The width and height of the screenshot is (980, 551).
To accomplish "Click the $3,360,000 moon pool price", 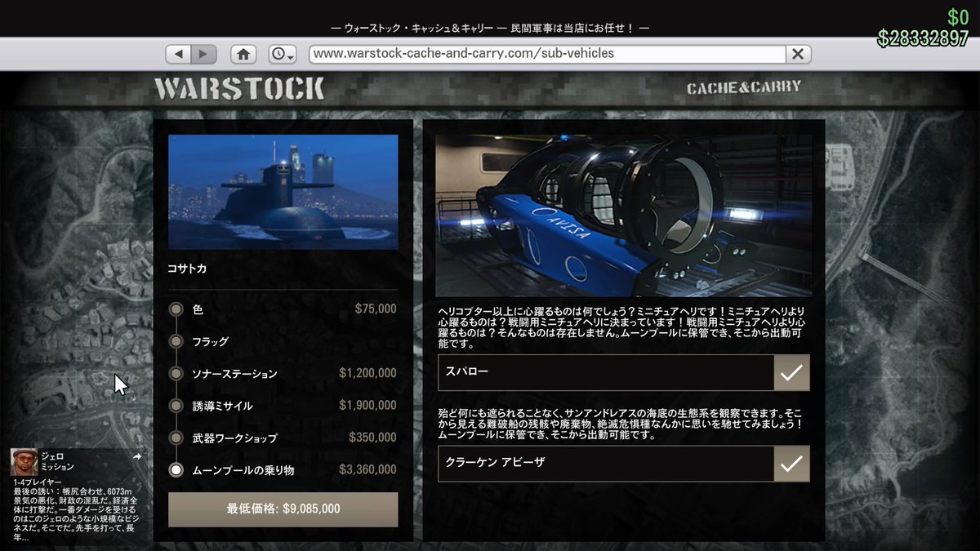I will click(367, 469).
